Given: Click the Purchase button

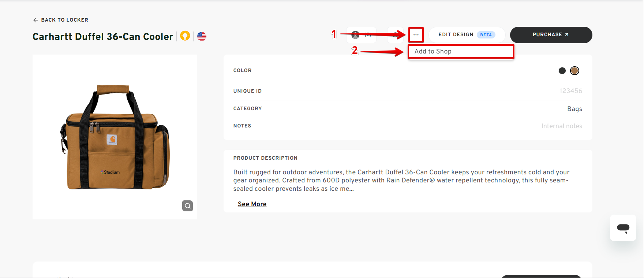Looking at the screenshot, I should click(x=551, y=35).
